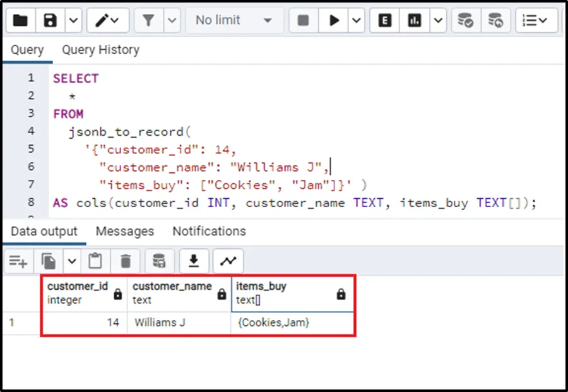Expand the save options dropdown arrow
Image resolution: width=568 pixels, height=392 pixels.
click(x=73, y=21)
